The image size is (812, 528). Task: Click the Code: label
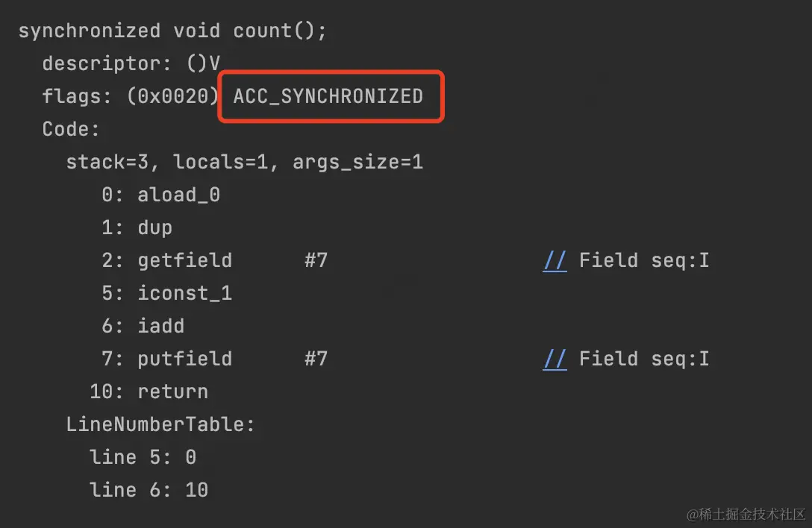(70, 129)
